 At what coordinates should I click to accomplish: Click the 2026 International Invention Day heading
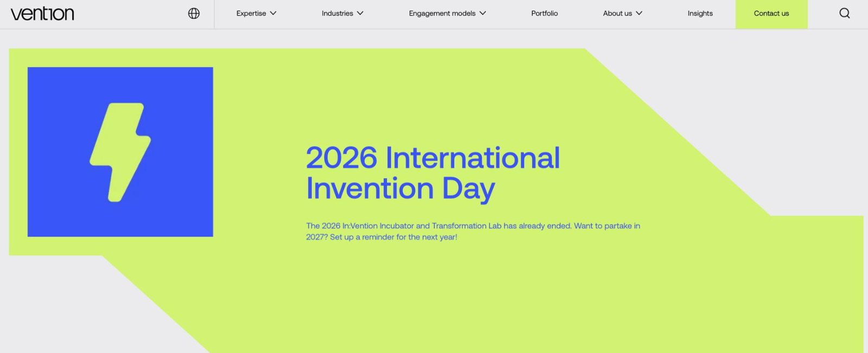click(x=433, y=173)
